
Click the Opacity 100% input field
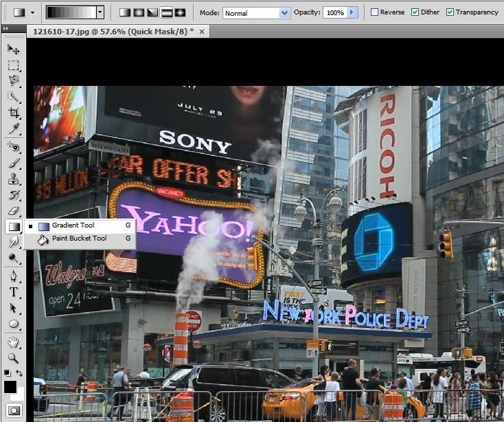point(335,13)
